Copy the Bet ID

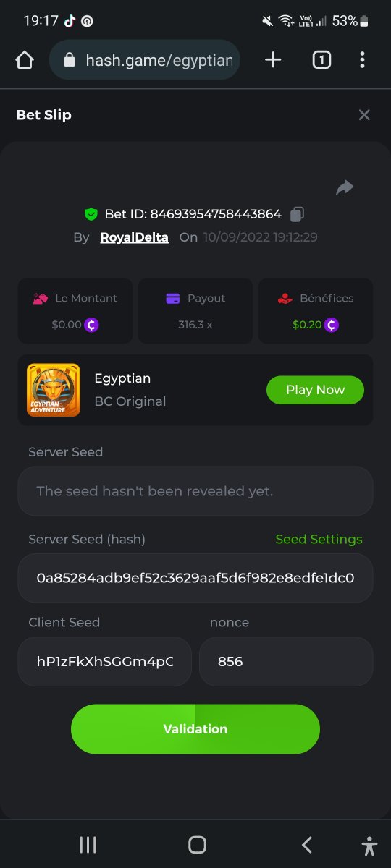(x=297, y=214)
